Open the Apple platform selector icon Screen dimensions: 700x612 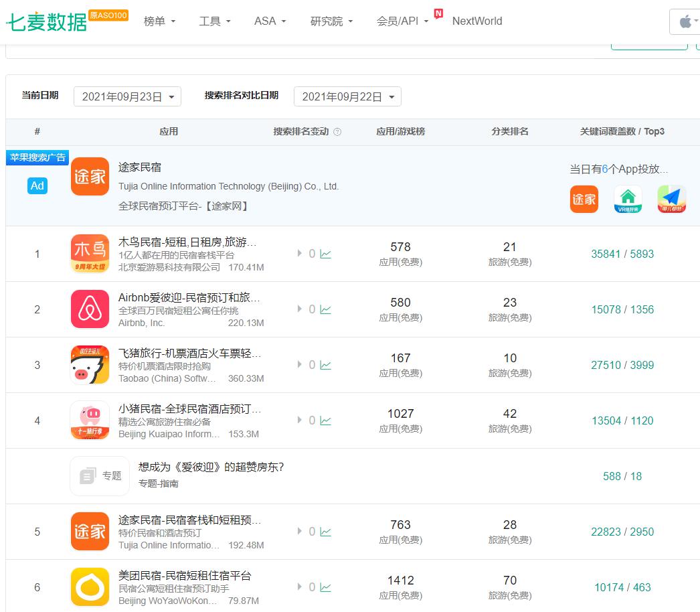(x=685, y=21)
